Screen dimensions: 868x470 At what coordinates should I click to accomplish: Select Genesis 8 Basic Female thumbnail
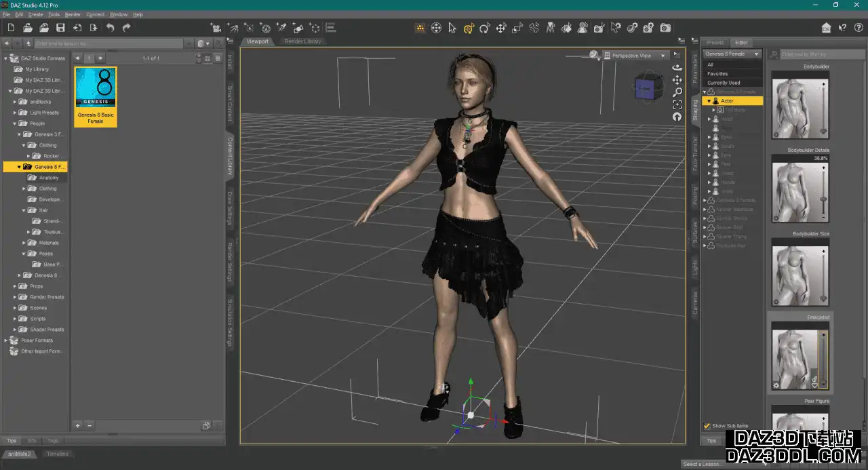(x=96, y=96)
